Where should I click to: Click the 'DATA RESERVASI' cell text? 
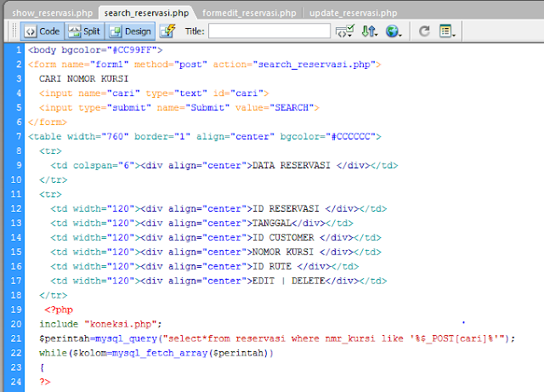click(291, 165)
